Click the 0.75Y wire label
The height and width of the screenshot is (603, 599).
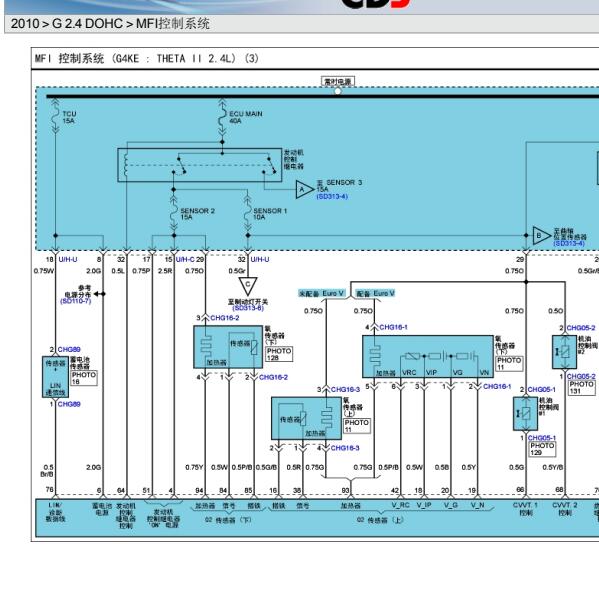(194, 467)
